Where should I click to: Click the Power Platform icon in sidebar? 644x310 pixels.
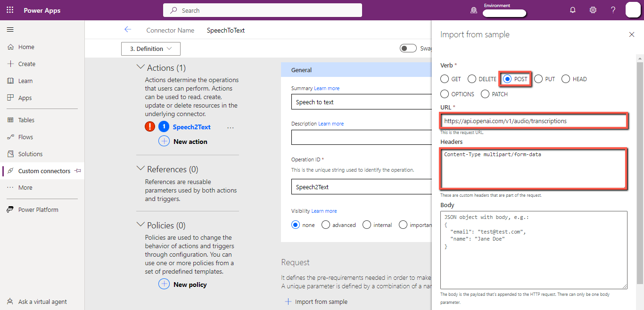[10, 209]
